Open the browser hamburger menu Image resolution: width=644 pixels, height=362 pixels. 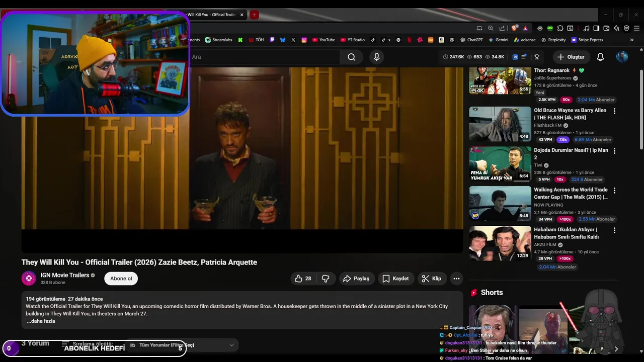point(636,28)
